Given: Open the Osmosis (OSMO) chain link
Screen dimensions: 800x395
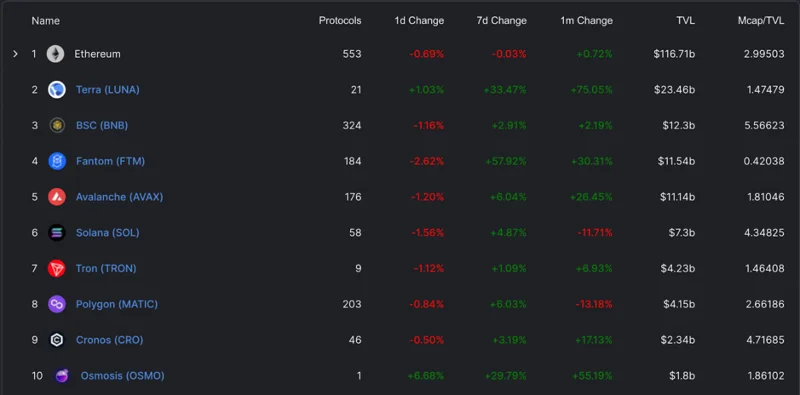Looking at the screenshot, I should pos(122,376).
